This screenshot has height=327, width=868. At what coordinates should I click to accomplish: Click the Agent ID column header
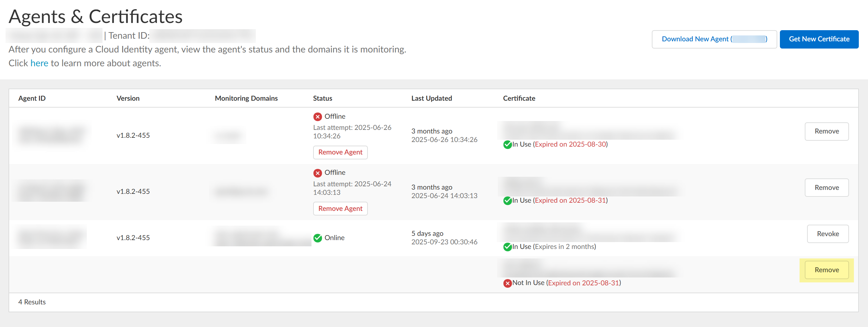click(x=32, y=98)
